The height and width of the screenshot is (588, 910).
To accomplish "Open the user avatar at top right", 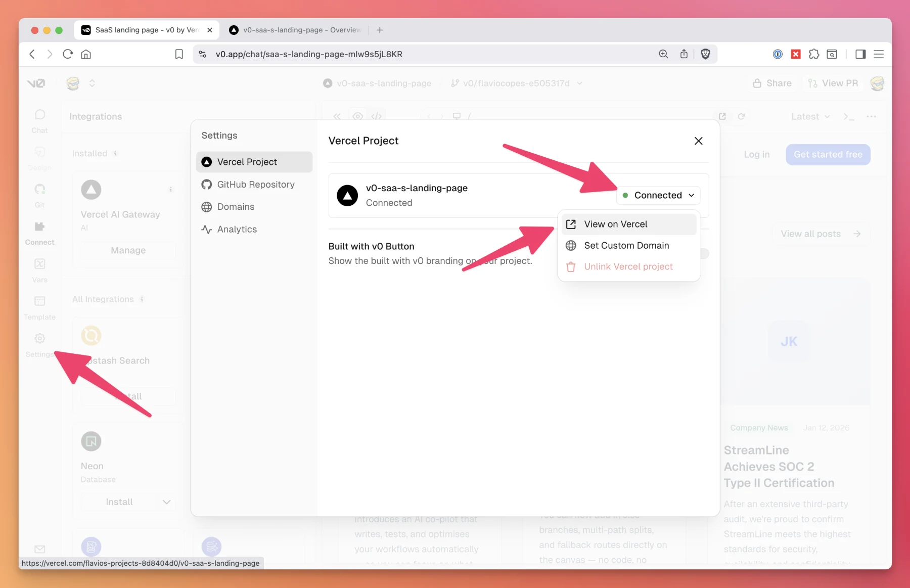I will click(x=877, y=83).
